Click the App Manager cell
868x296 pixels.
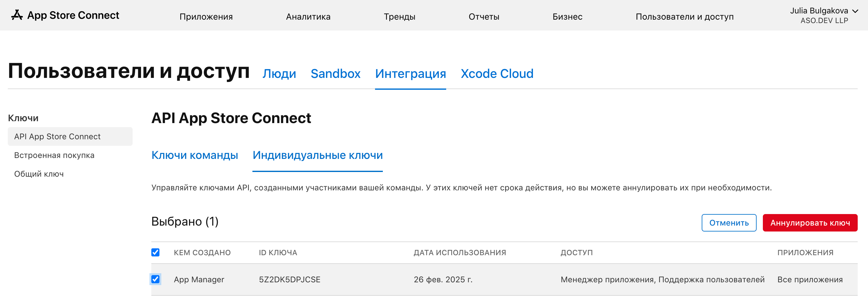pos(199,279)
